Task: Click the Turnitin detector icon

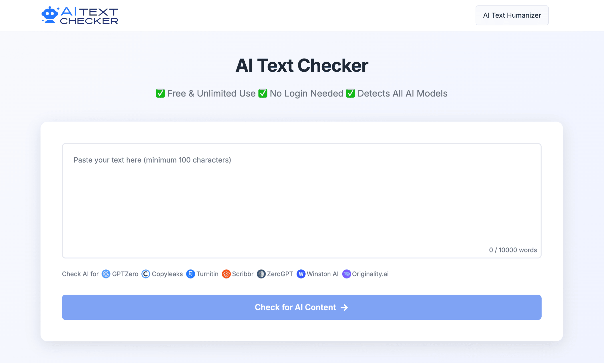Action: 191,274
